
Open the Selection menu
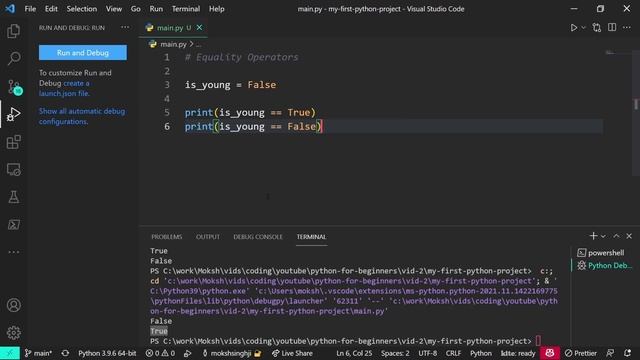(82, 9)
